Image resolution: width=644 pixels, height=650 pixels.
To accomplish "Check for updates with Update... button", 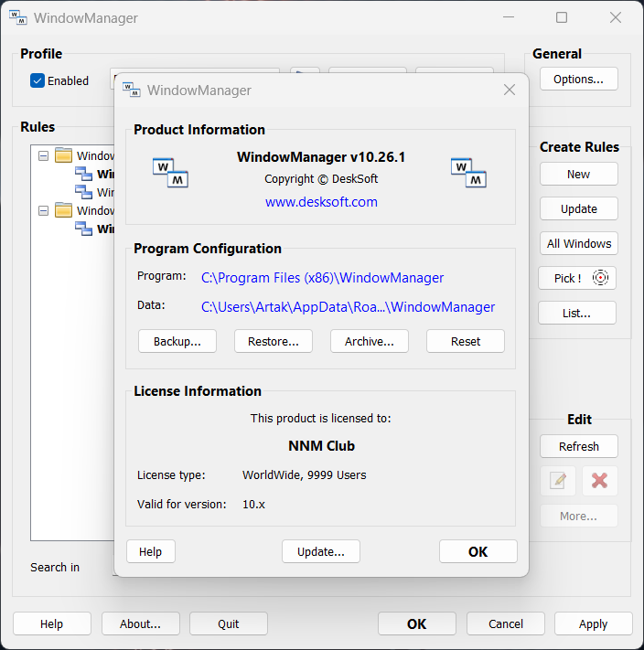I will tap(321, 551).
